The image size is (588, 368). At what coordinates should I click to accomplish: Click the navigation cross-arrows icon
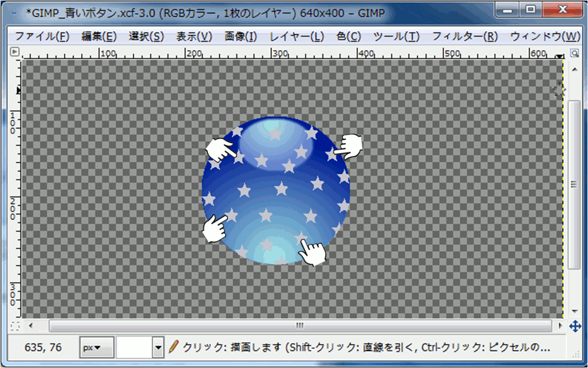575,326
